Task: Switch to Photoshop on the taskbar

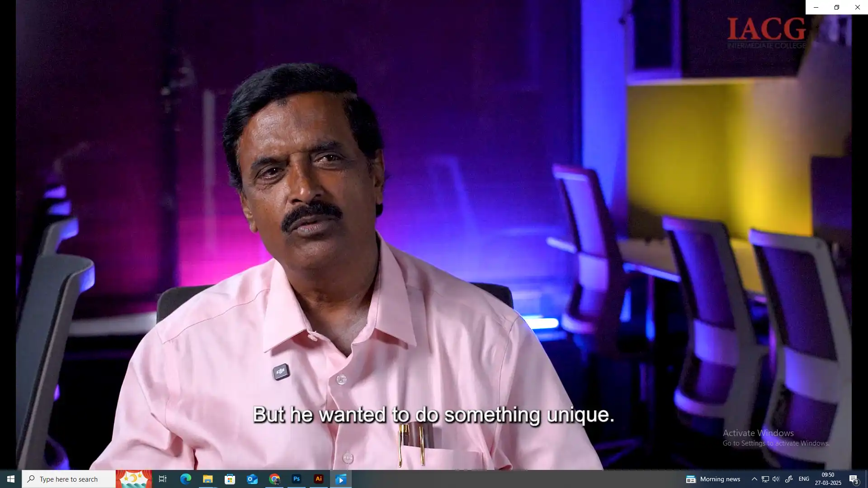Action: pyautogui.click(x=297, y=479)
